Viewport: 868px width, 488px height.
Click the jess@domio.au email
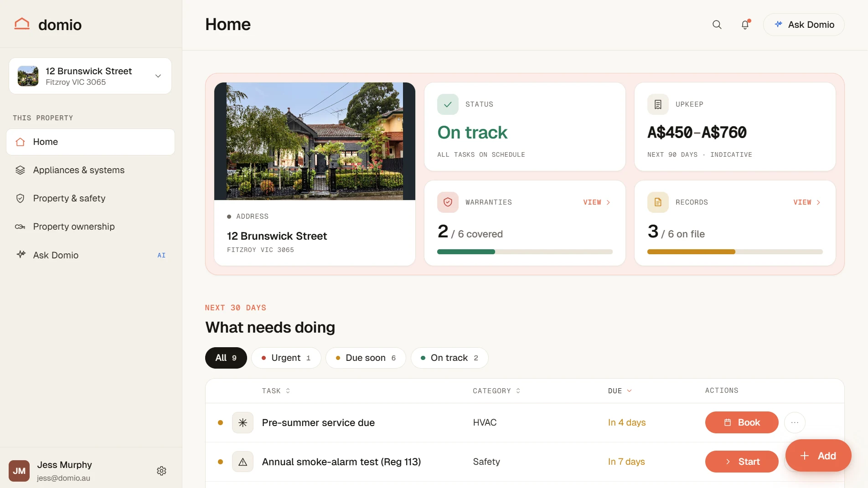63,478
